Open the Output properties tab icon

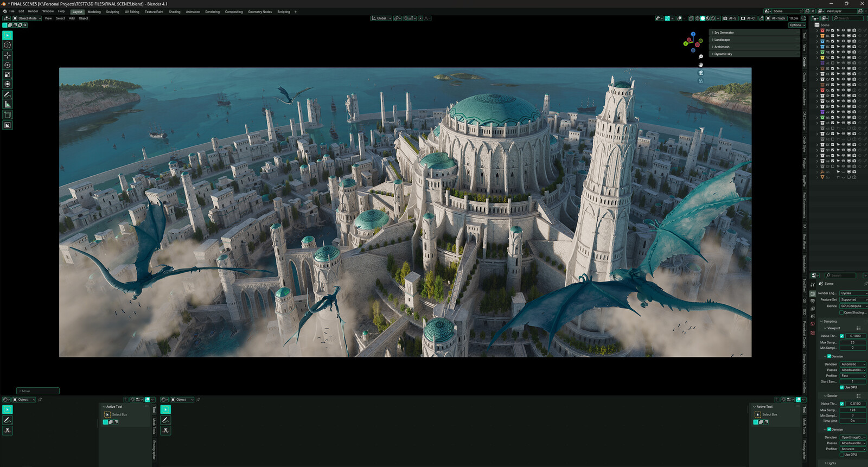813,301
